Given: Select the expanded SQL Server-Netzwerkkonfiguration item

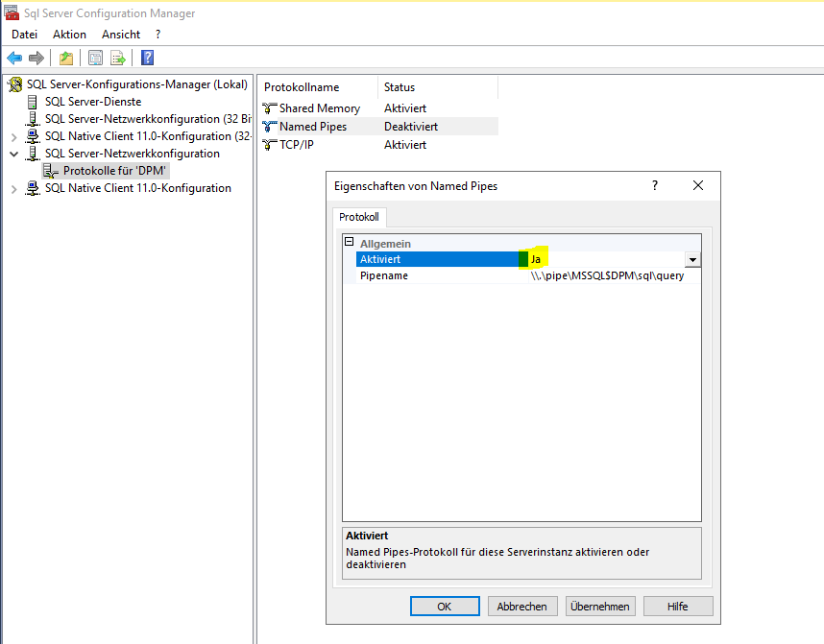Looking at the screenshot, I should (x=132, y=154).
